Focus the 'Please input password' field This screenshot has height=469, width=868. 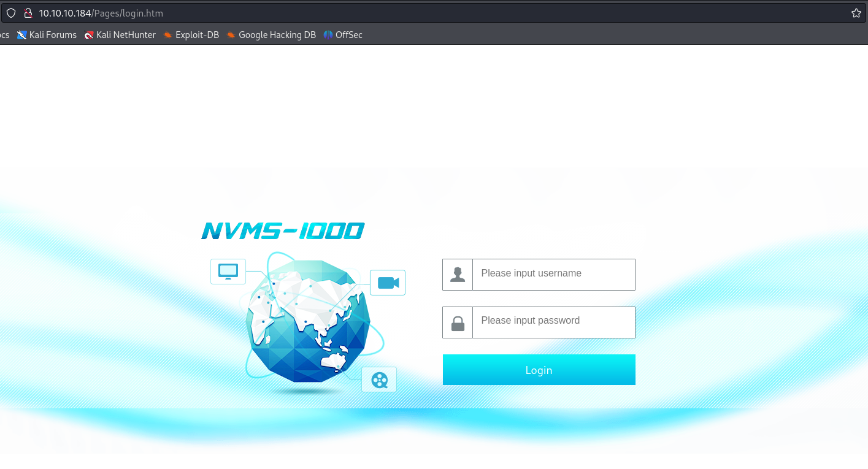[553, 322]
